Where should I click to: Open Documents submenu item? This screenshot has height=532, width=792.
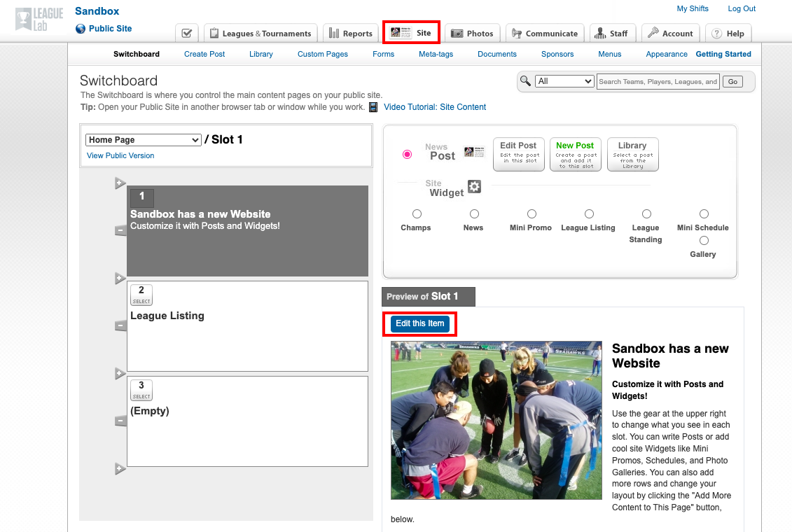pos(497,54)
